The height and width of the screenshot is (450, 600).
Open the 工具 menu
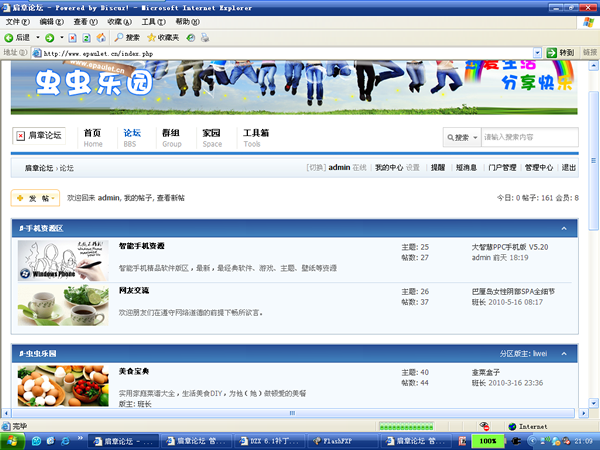pyautogui.click(x=153, y=22)
